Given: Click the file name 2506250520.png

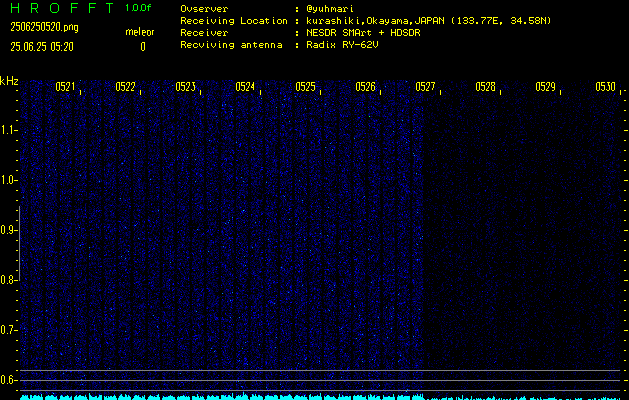Looking at the screenshot, I should point(45,27).
